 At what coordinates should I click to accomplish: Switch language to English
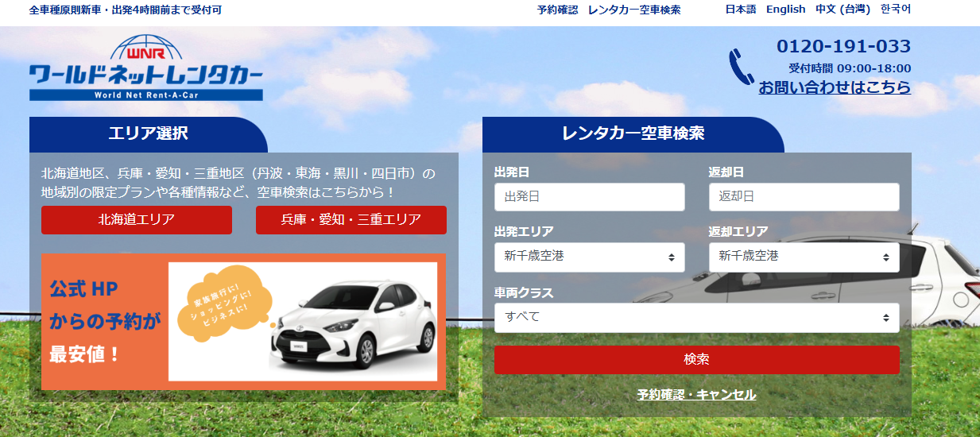click(x=785, y=10)
